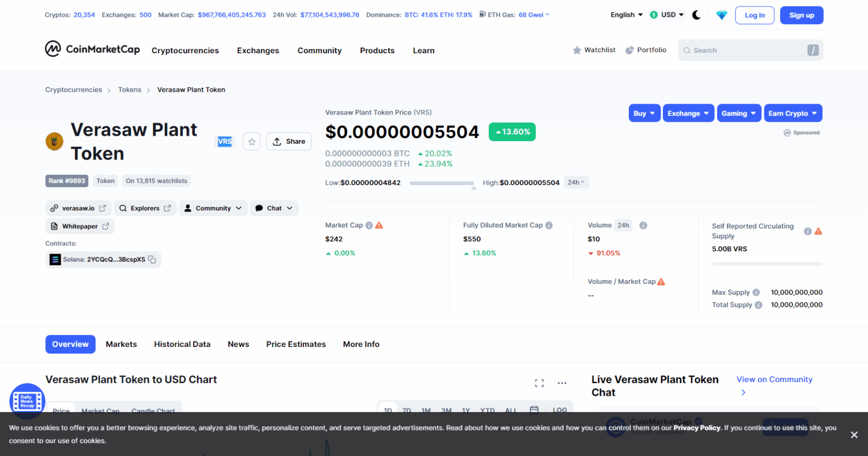Click Self Reported Circulating Supply info icon
This screenshot has height=456, width=868.
click(x=808, y=231)
